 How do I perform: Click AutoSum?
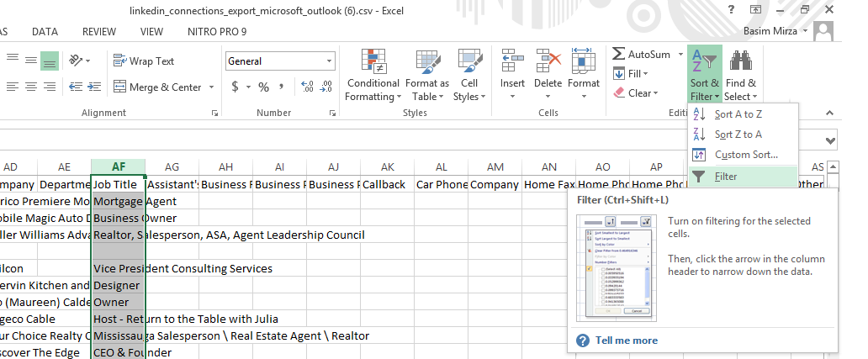642,54
